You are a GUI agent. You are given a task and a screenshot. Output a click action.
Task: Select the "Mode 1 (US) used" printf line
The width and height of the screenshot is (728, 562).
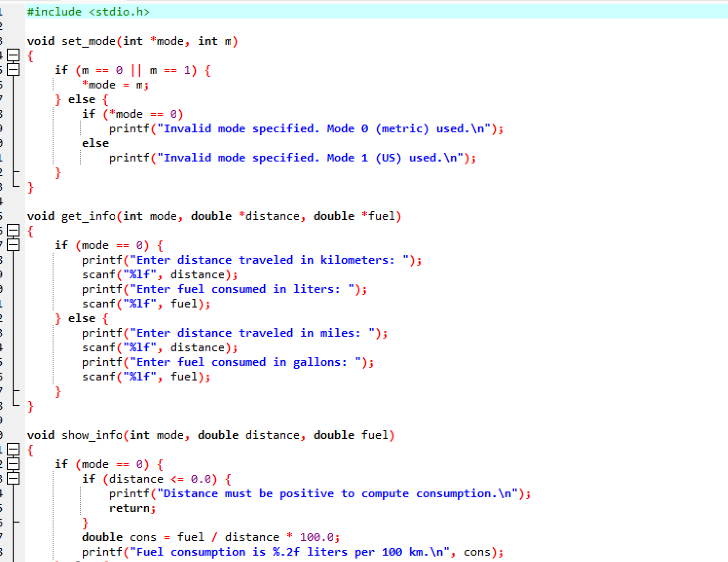[x=293, y=158]
